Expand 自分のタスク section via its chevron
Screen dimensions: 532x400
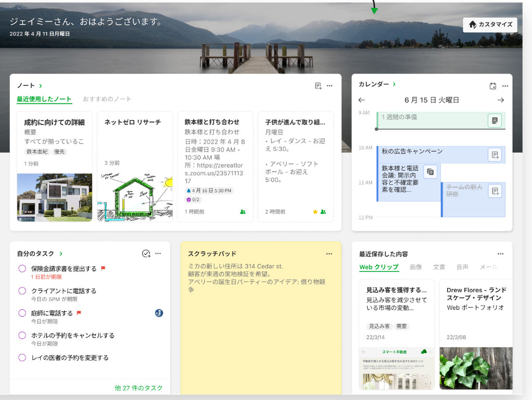click(x=61, y=254)
